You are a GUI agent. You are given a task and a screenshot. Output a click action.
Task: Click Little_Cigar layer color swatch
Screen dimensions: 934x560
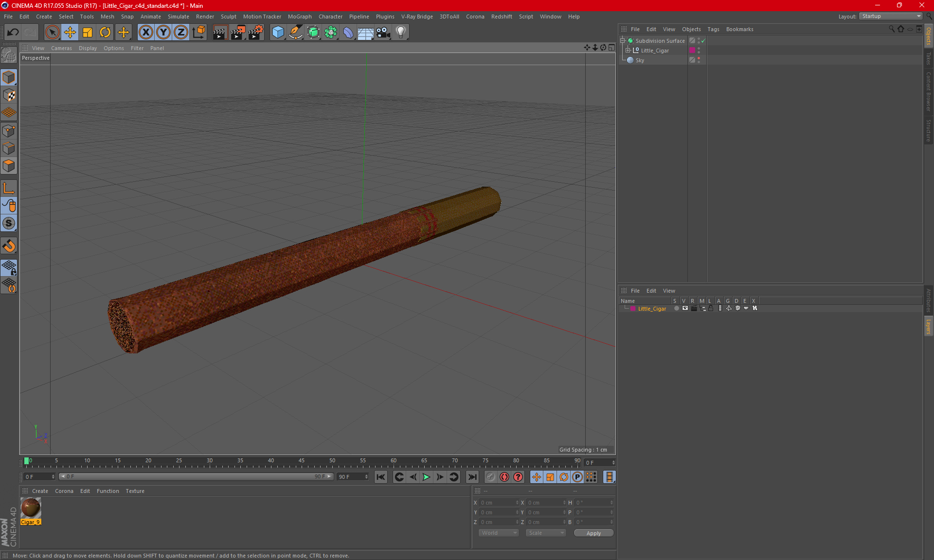[x=633, y=308]
